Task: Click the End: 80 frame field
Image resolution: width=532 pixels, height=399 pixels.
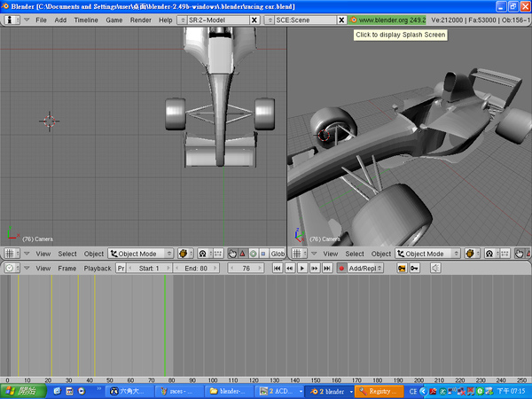Action: tap(196, 268)
